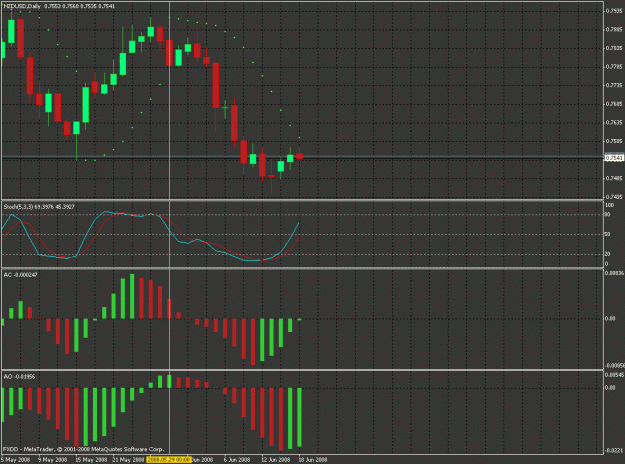This screenshot has height=464, width=625.
Task: Click the AO -0.01956 indicator label
Action: click(x=19, y=376)
